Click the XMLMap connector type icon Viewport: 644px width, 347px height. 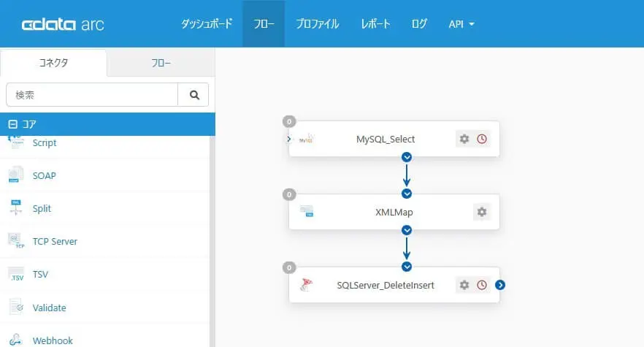(307, 211)
